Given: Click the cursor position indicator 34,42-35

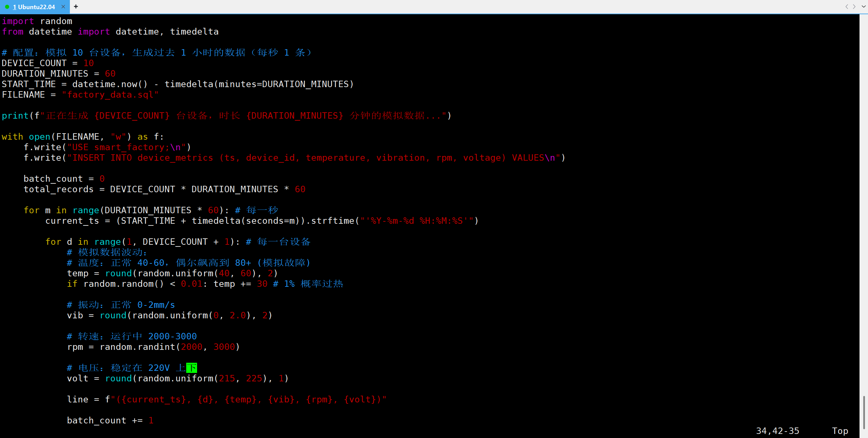Looking at the screenshot, I should pos(777,431).
